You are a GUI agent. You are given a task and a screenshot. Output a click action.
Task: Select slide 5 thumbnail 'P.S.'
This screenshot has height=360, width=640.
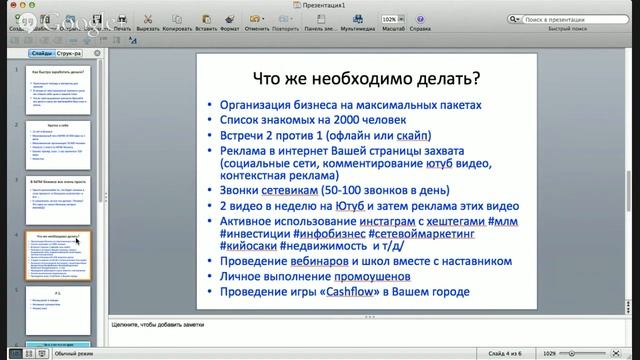point(58,311)
